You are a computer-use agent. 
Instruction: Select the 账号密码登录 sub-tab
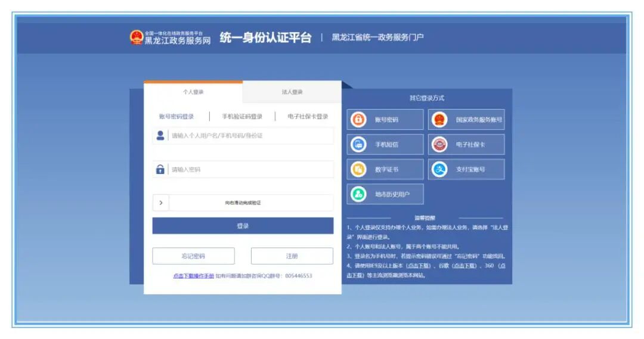[176, 117]
